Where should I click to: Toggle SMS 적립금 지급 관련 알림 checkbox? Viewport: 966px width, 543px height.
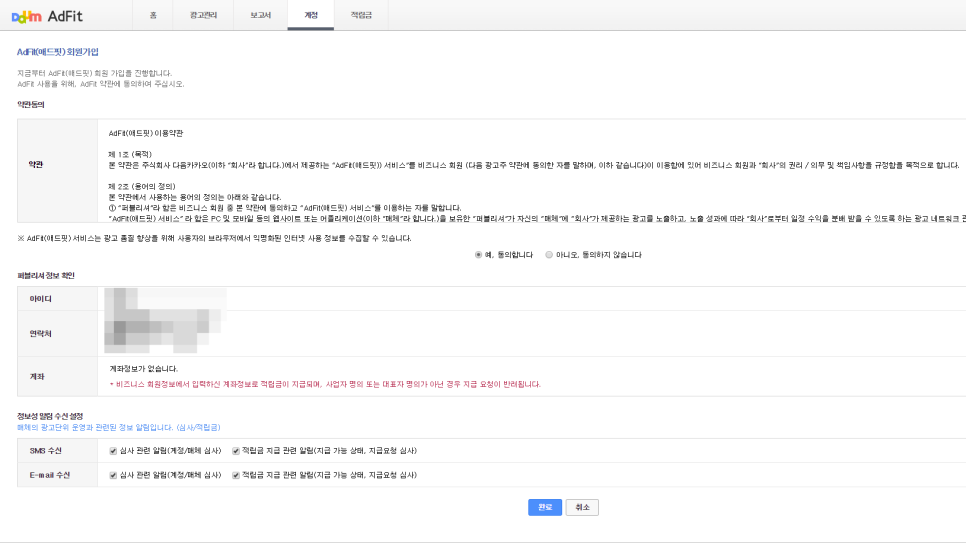tap(235, 451)
